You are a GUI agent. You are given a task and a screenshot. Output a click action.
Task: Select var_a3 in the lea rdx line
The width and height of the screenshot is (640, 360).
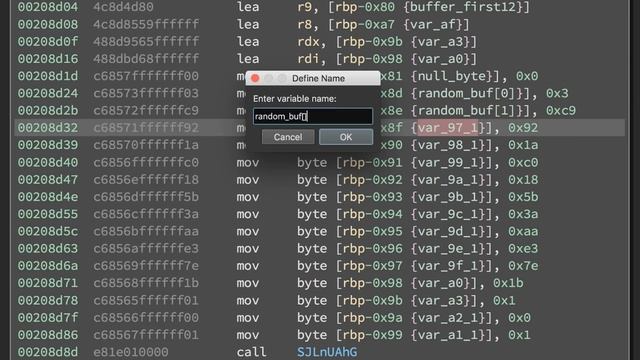point(440,42)
